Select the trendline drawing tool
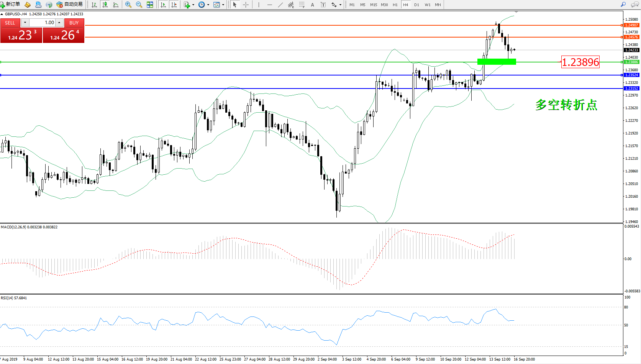The width and height of the screenshot is (641, 364). point(280,5)
